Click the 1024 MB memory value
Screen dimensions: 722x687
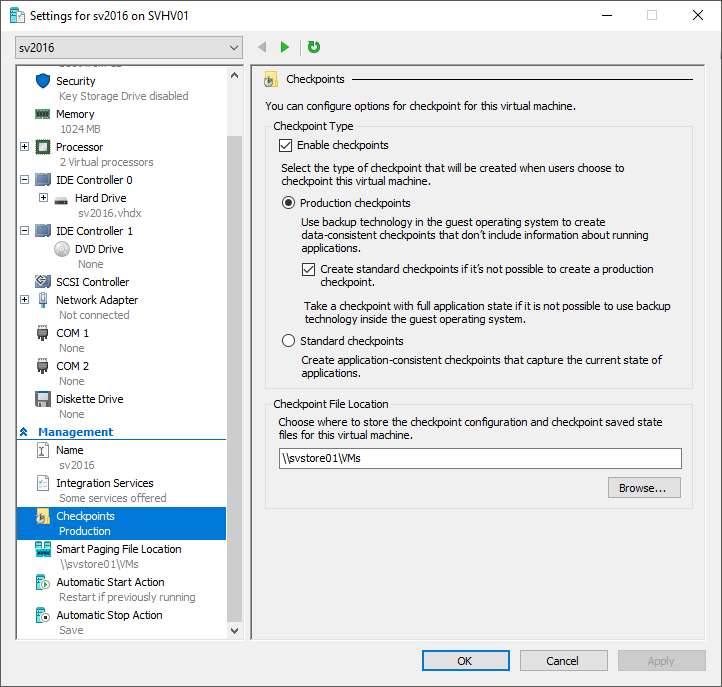(80, 129)
